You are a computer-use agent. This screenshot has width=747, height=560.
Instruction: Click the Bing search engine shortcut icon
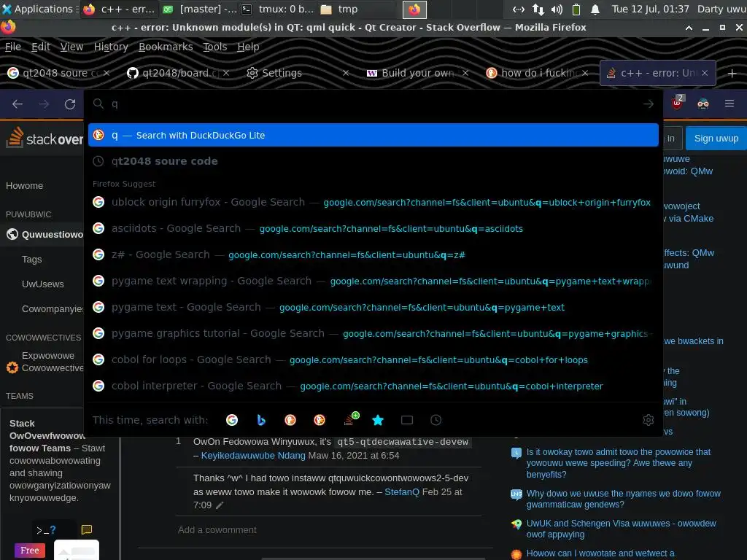pyautogui.click(x=261, y=420)
